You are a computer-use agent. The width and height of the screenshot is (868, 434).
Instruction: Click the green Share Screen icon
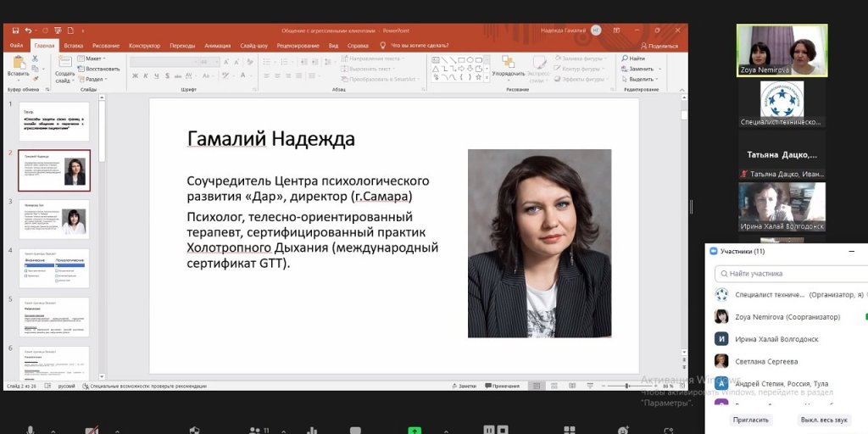coord(414,430)
